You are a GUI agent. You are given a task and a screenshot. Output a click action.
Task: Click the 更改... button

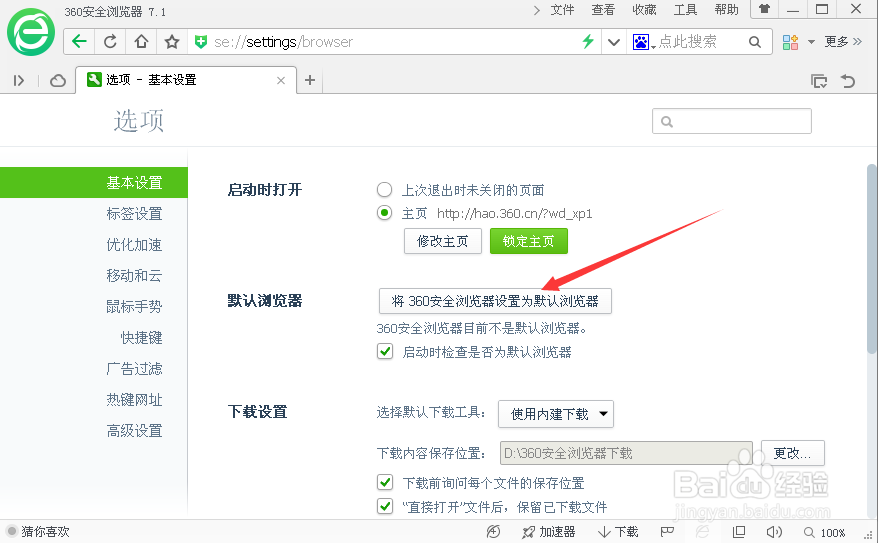click(x=793, y=453)
